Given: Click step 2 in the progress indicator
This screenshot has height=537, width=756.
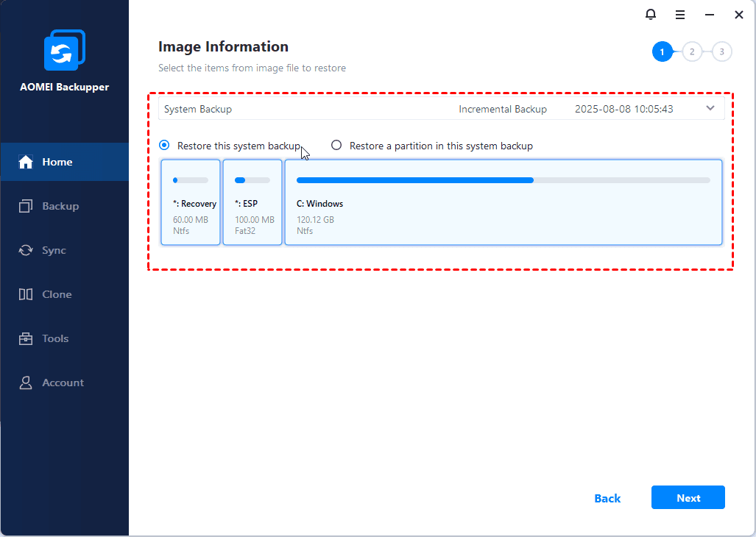Looking at the screenshot, I should tap(691, 51).
